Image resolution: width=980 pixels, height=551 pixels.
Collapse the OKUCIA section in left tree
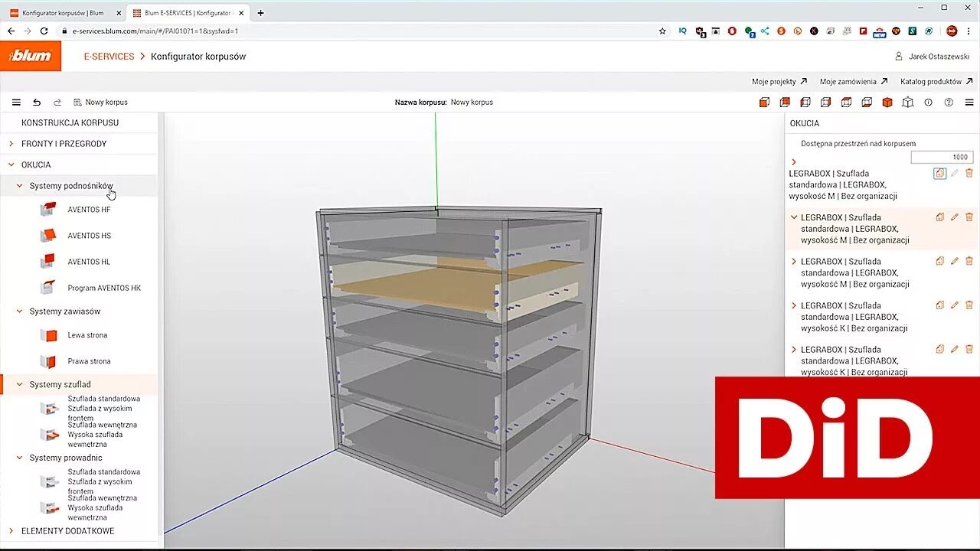click(11, 165)
